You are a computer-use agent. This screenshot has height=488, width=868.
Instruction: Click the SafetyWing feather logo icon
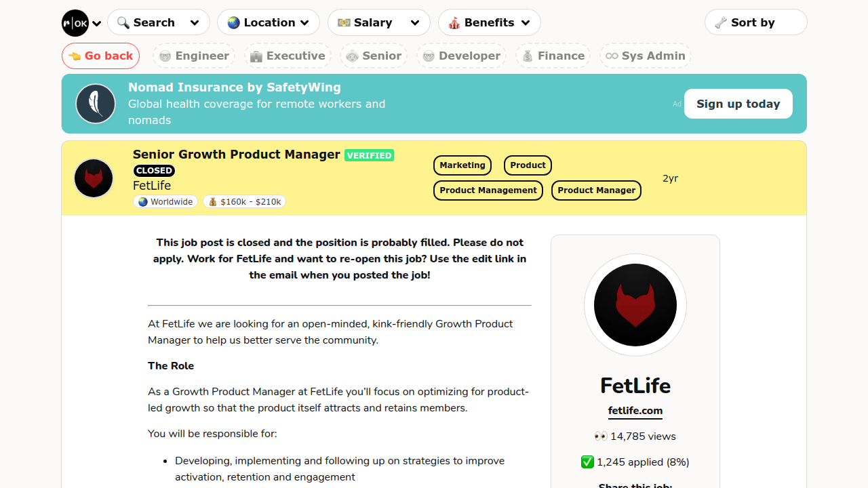pyautogui.click(x=96, y=104)
